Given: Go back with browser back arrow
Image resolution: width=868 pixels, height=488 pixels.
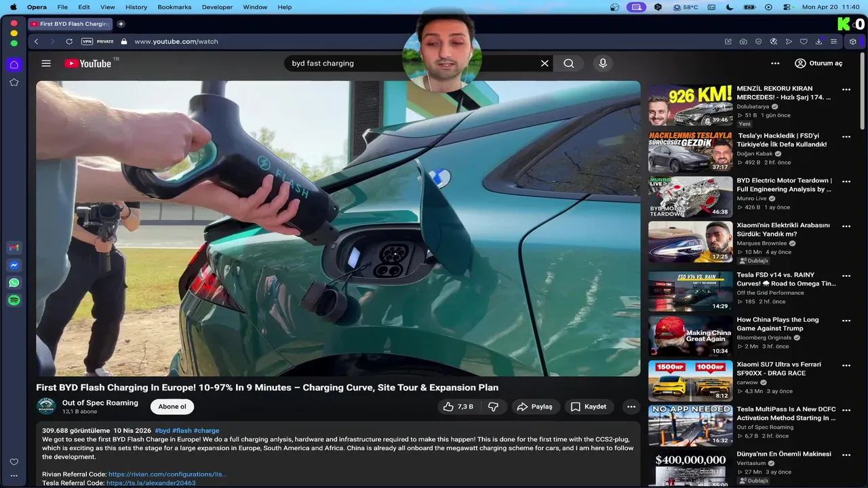Looking at the screenshot, I should [37, 41].
